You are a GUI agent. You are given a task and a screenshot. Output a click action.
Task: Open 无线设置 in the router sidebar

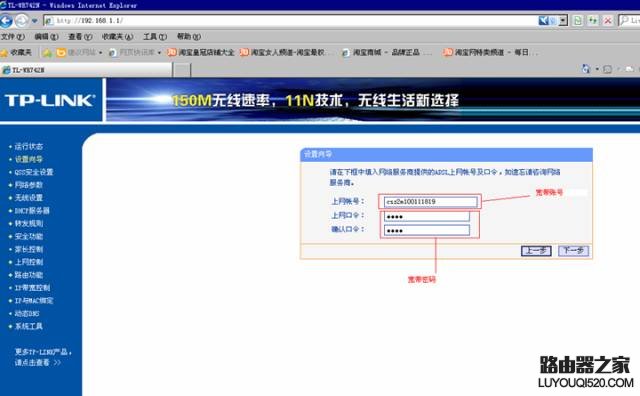click(x=29, y=198)
